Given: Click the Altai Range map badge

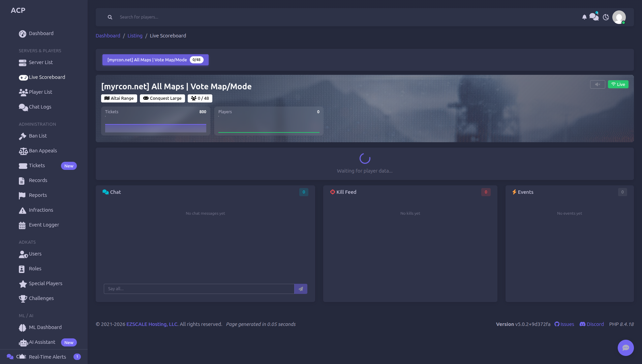Looking at the screenshot, I should pos(119,98).
